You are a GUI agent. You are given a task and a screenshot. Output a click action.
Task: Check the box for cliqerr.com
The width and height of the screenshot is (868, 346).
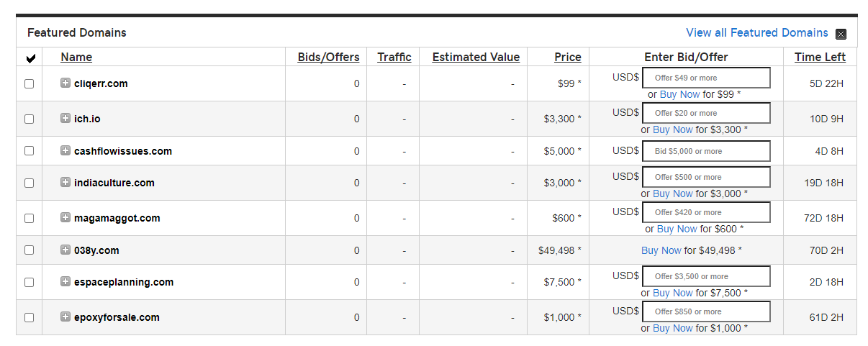click(30, 83)
